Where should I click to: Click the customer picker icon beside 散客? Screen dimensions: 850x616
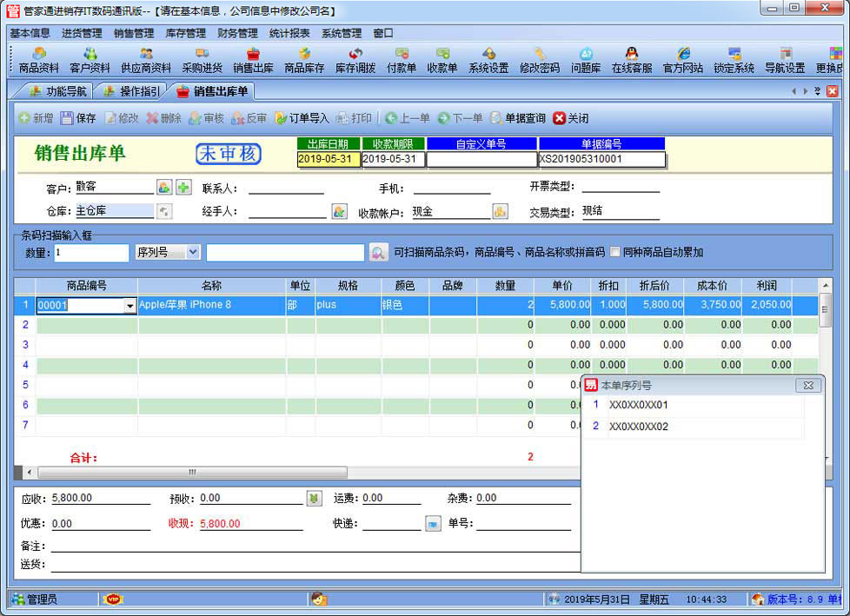point(164,187)
